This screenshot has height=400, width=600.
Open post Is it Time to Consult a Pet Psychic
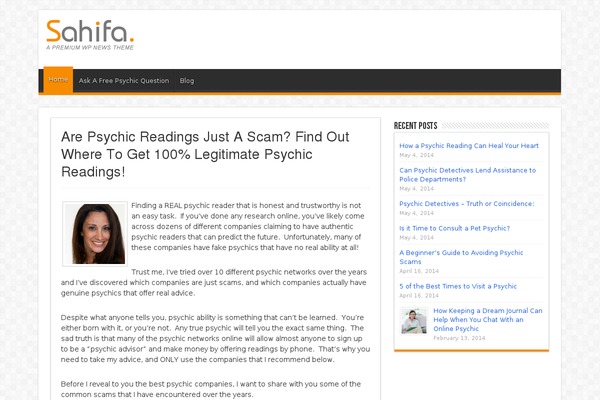455,228
